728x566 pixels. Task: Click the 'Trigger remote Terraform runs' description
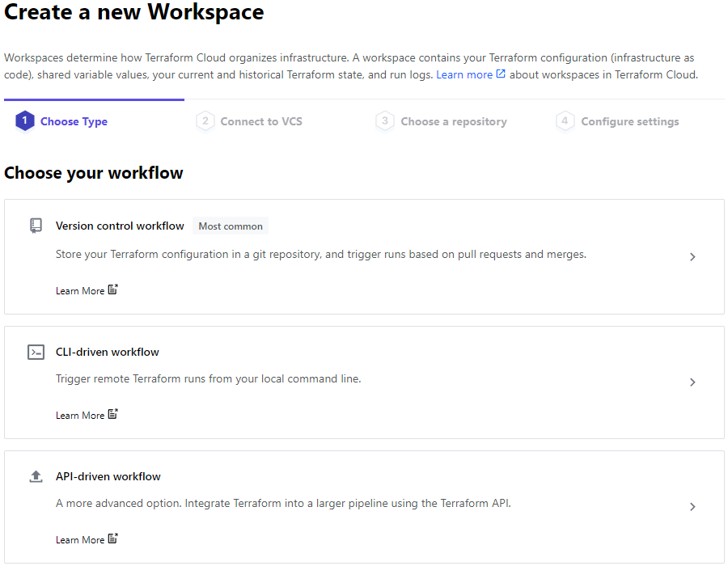tap(209, 378)
